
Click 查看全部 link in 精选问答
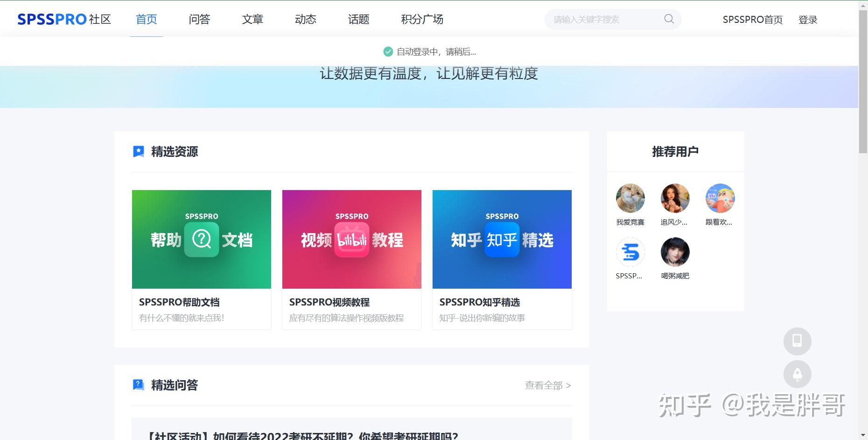[548, 385]
